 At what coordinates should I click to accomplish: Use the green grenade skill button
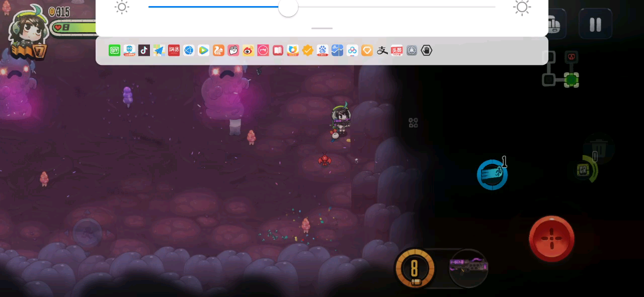pyautogui.click(x=586, y=170)
